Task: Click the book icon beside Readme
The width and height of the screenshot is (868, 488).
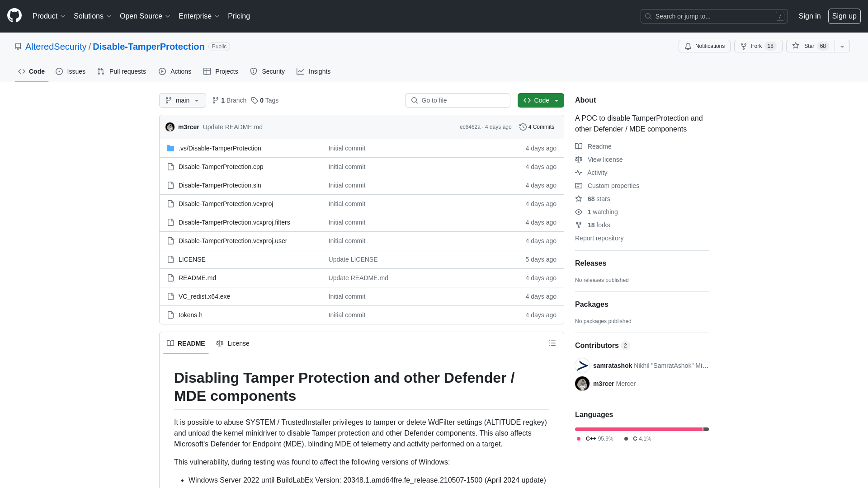Action: pyautogui.click(x=579, y=146)
